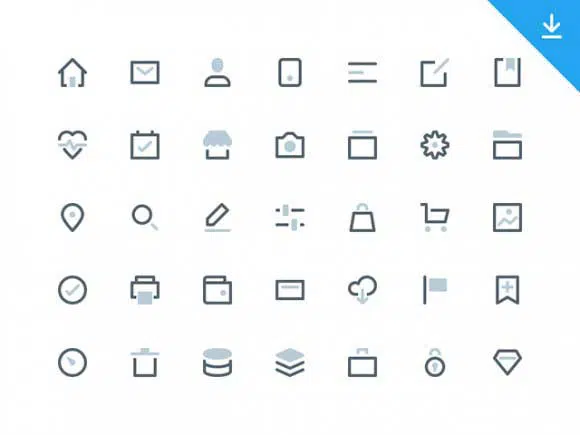Select the calendar with checkmark icon
Viewport: 580px width, 435px height.
tap(145, 145)
